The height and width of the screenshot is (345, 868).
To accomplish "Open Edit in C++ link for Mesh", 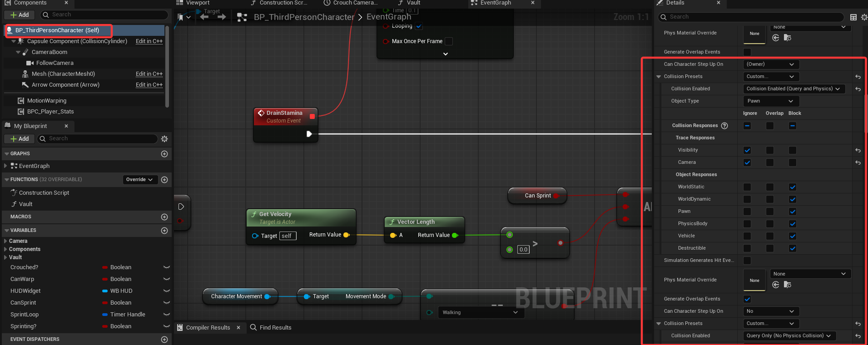I will tap(149, 74).
